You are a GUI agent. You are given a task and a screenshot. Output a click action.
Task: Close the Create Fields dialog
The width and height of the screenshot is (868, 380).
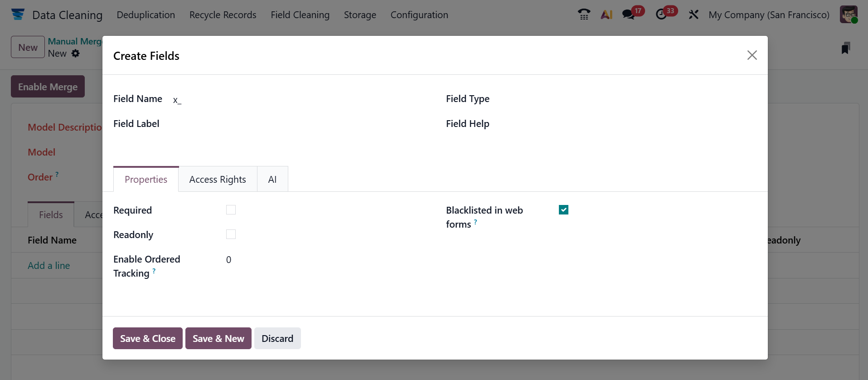tap(752, 55)
